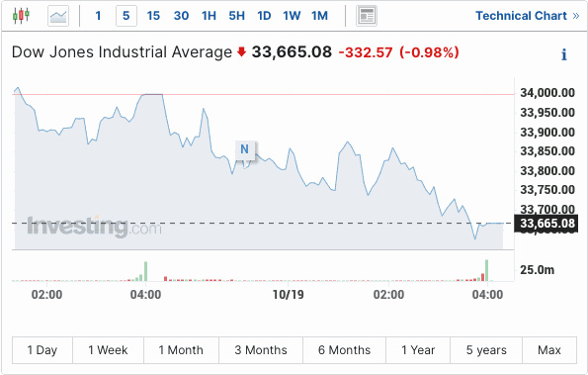Click the Dow Jones Industrial Average title

tap(122, 52)
